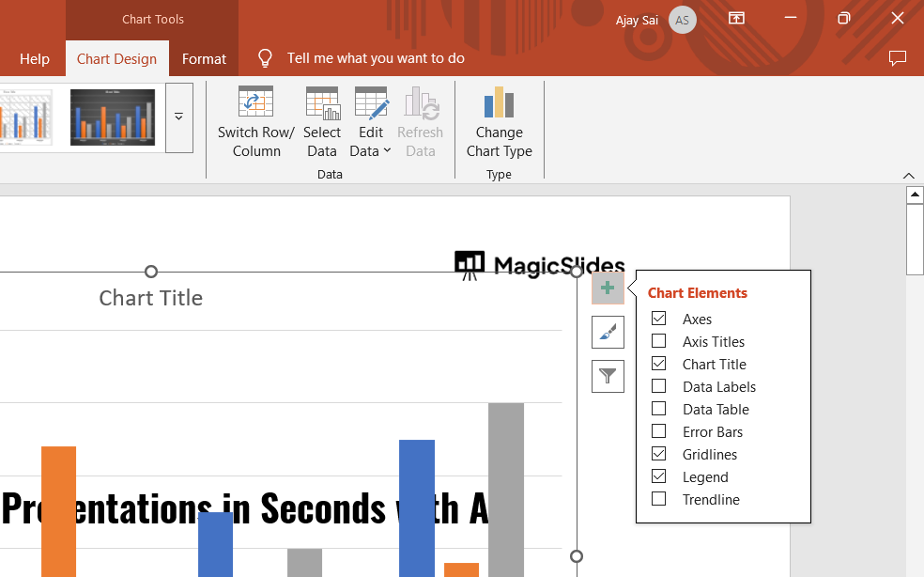Viewport: 924px width, 577px height.
Task: Collapse the ribbon with the chevron
Action: [909, 176]
